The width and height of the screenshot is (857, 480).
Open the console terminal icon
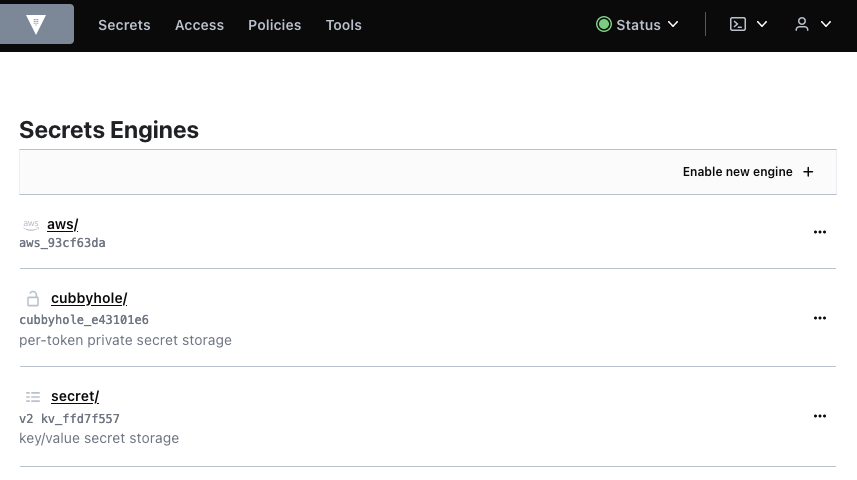pos(738,24)
